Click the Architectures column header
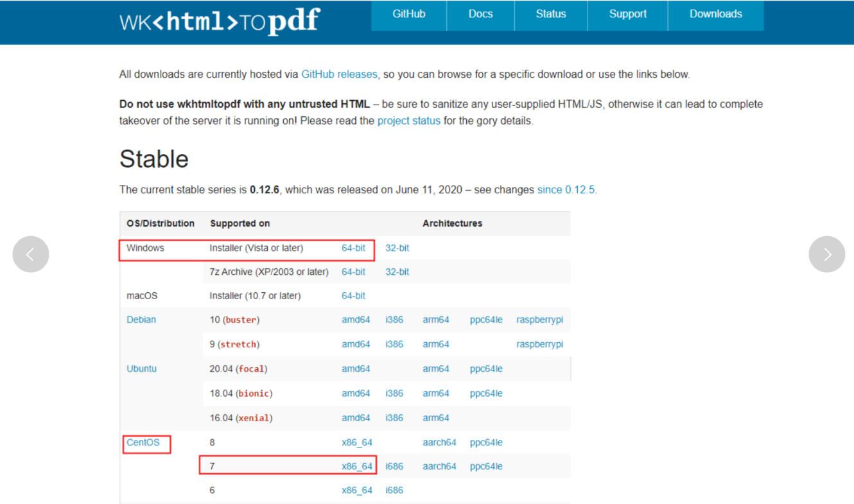The image size is (854, 504). point(452,223)
